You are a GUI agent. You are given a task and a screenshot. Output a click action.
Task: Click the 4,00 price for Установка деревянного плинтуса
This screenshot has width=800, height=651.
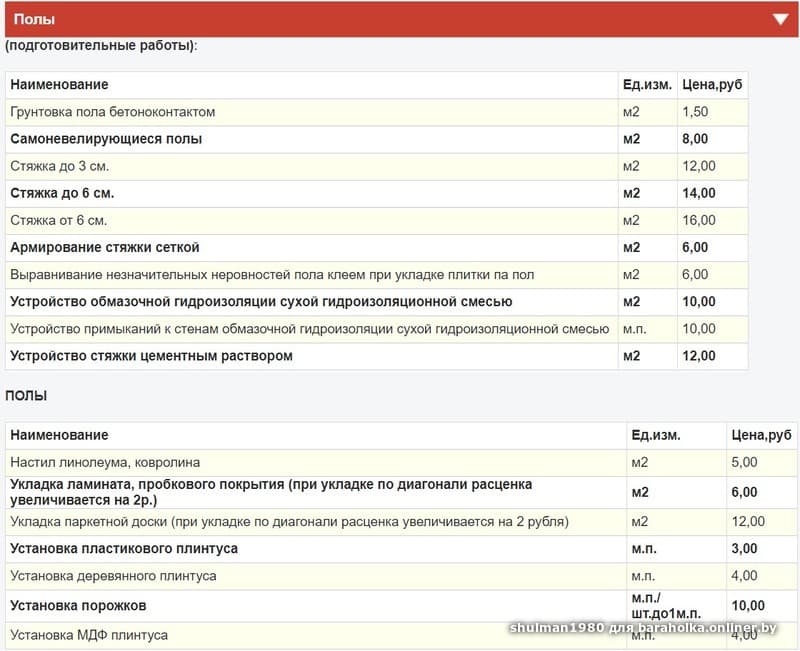(744, 576)
